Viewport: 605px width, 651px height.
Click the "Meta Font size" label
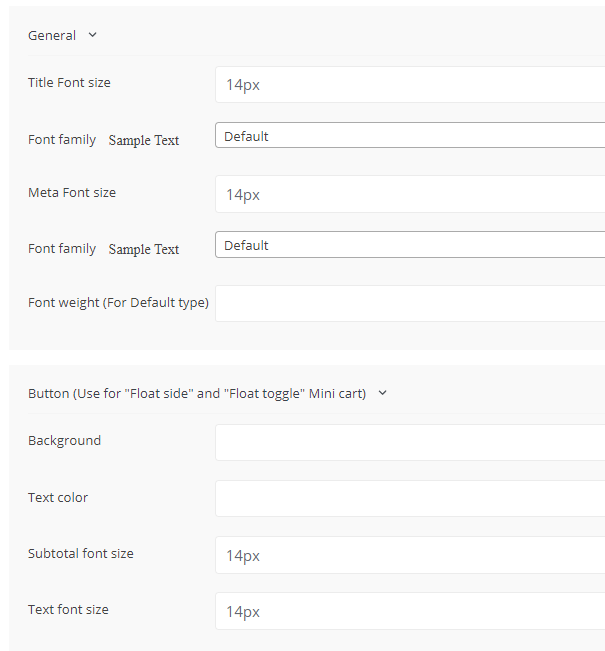point(72,192)
